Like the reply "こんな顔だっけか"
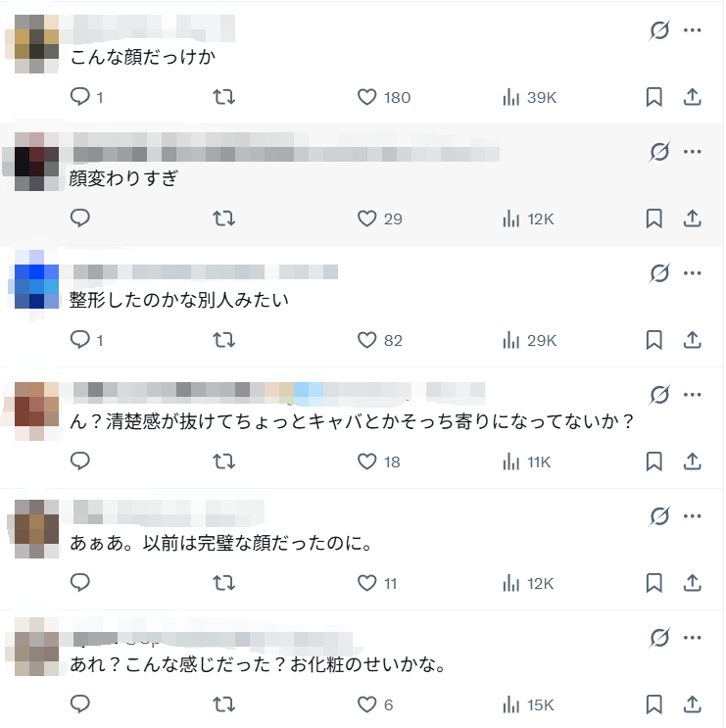Viewport: 726px width, 728px height. 384,98
